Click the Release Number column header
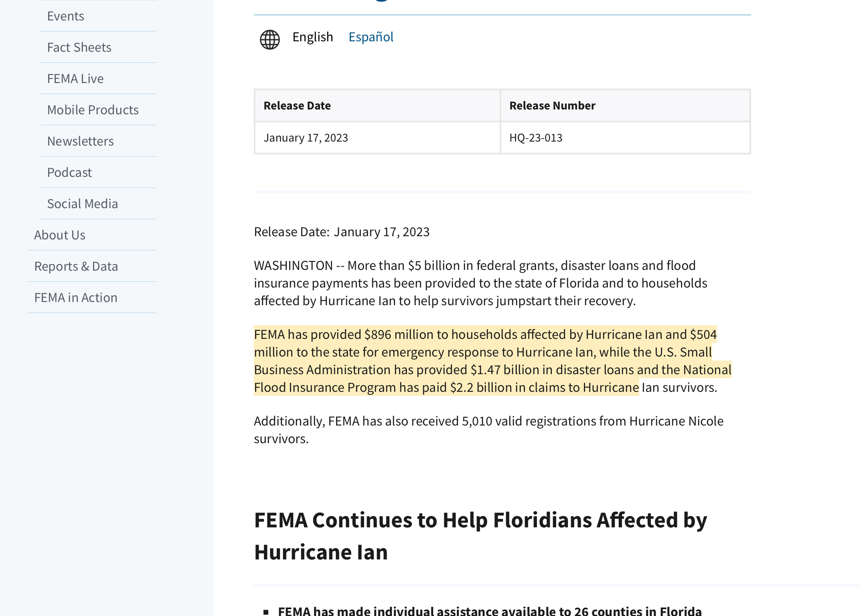 click(x=552, y=105)
